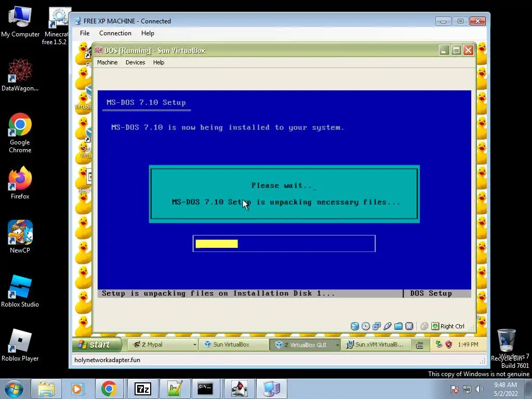The image size is (532, 399).
Task: Click the XP on-screen keyboard language bar icon
Action: 420,345
